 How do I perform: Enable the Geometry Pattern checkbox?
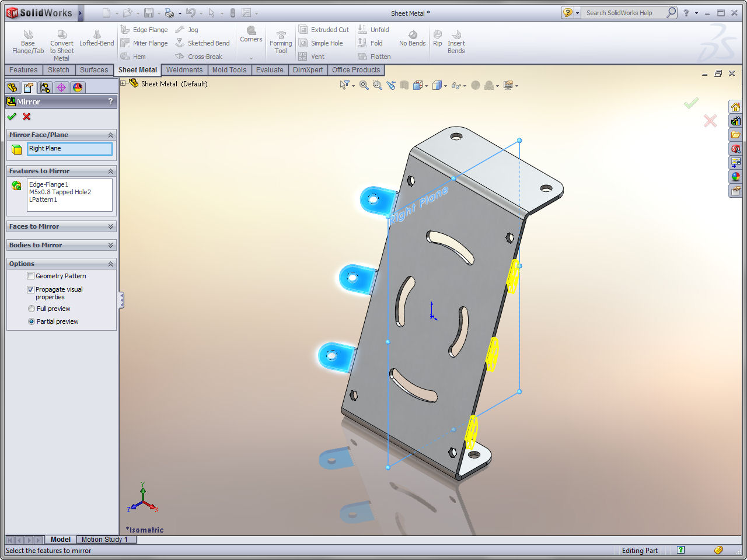coord(31,276)
